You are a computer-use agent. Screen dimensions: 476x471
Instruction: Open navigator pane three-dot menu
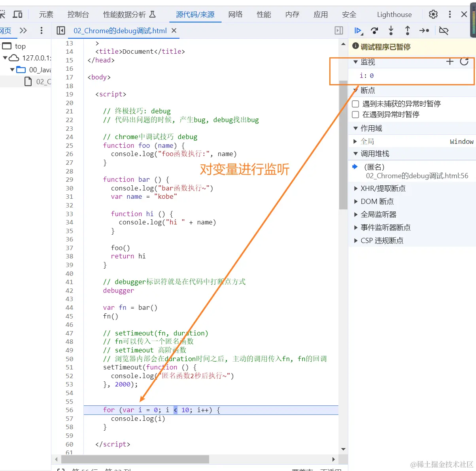pyautogui.click(x=42, y=30)
